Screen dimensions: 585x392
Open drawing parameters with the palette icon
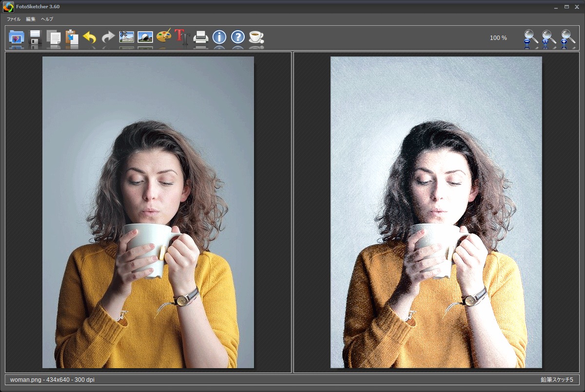pyautogui.click(x=164, y=37)
